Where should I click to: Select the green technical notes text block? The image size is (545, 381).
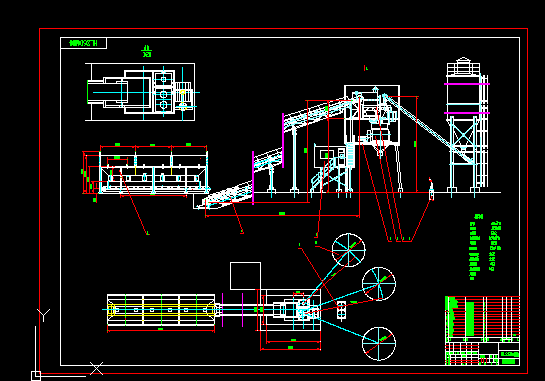[485, 247]
